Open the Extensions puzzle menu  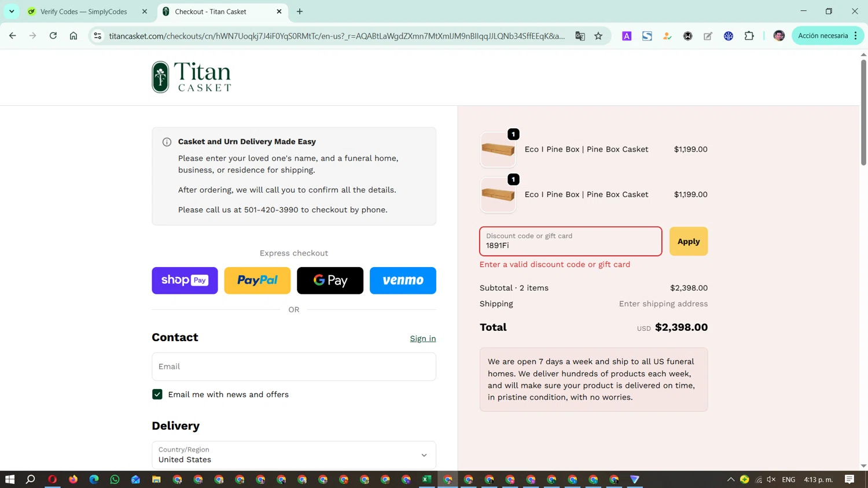pos(749,36)
